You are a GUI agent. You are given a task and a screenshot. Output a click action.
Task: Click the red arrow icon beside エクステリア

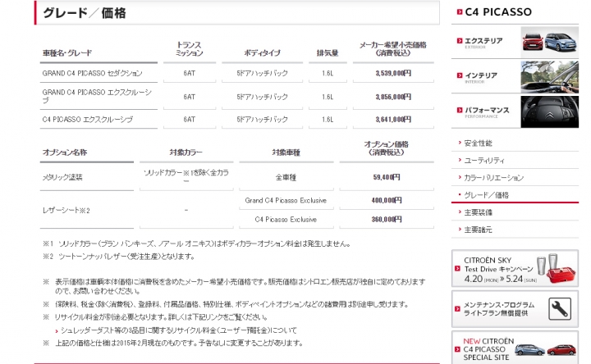tap(459, 41)
